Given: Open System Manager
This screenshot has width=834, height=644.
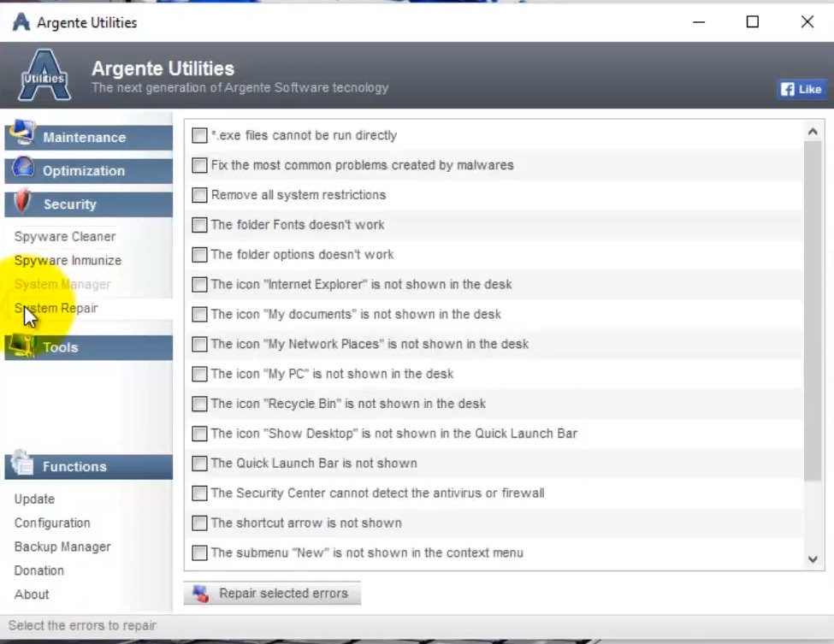Looking at the screenshot, I should pyautogui.click(x=62, y=285).
